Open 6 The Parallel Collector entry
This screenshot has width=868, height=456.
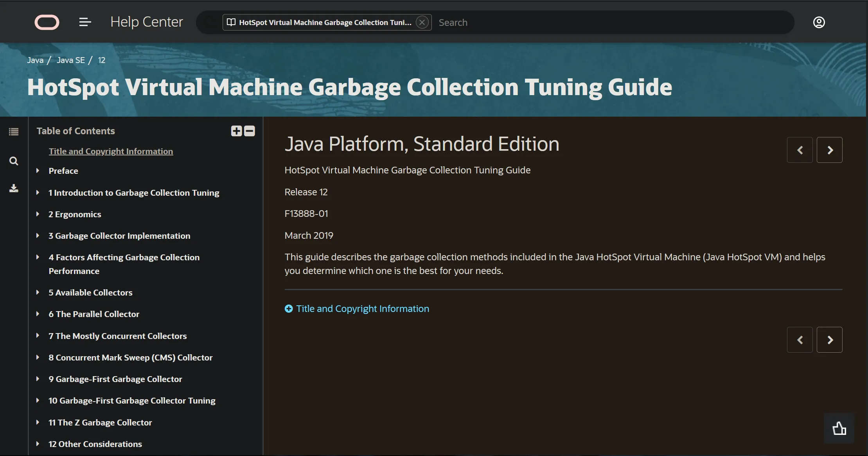[x=94, y=314]
